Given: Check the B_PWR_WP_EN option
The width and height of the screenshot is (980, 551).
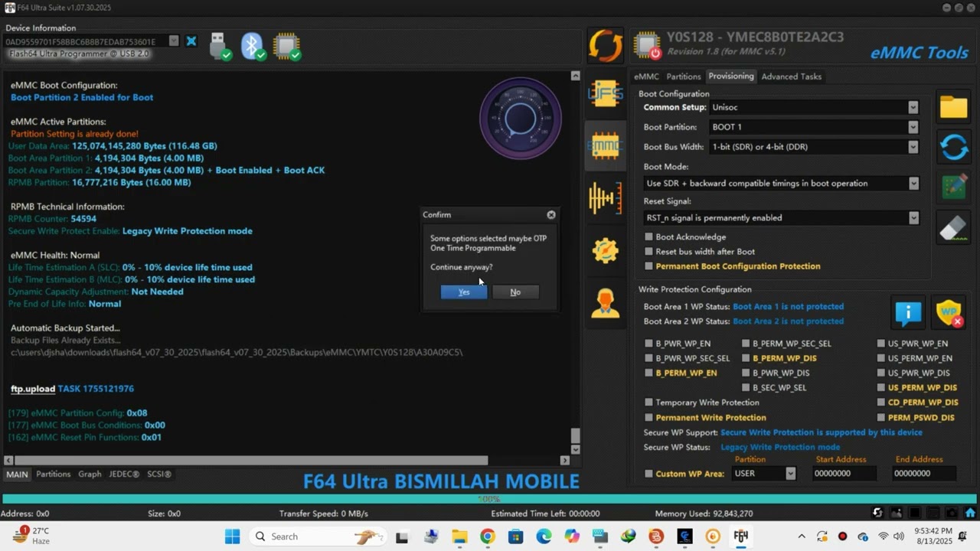Looking at the screenshot, I should (x=649, y=344).
